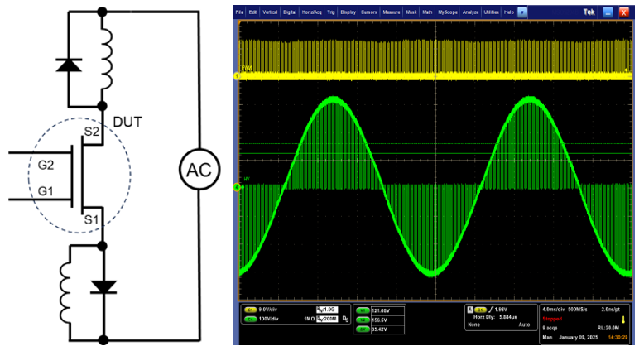Click the C1 bandwidth box showing 1.0G

tap(327, 310)
